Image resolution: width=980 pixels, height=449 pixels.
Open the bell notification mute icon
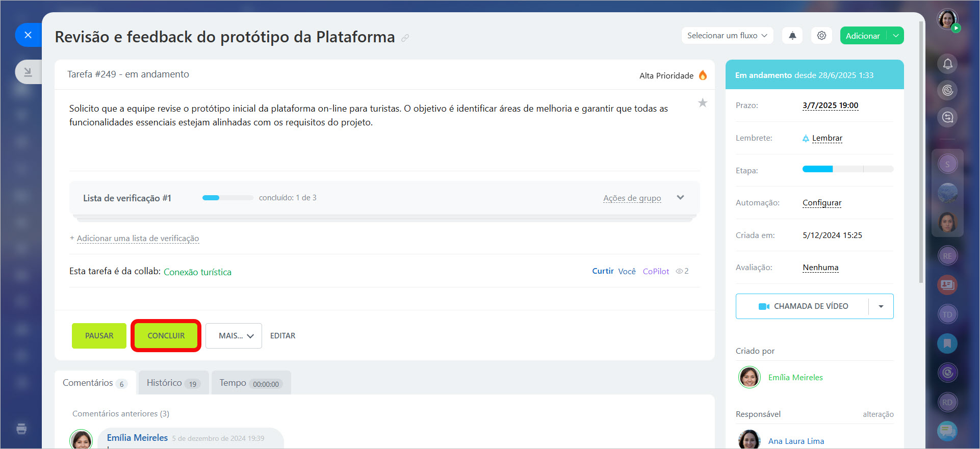(x=792, y=36)
